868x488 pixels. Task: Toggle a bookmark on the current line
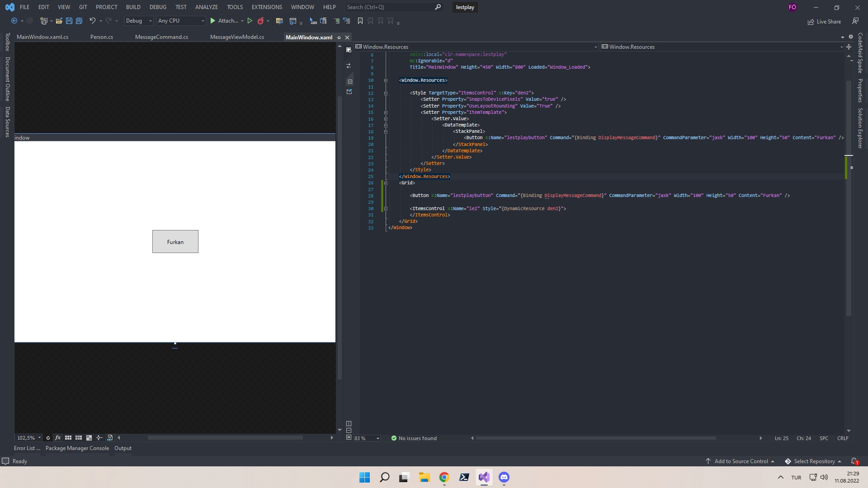360,21
